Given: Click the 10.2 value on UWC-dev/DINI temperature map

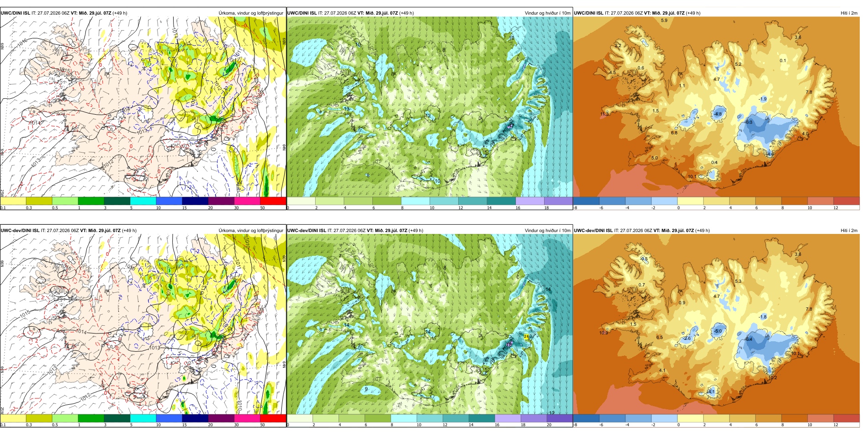Looking at the screenshot, I should (x=773, y=378).
